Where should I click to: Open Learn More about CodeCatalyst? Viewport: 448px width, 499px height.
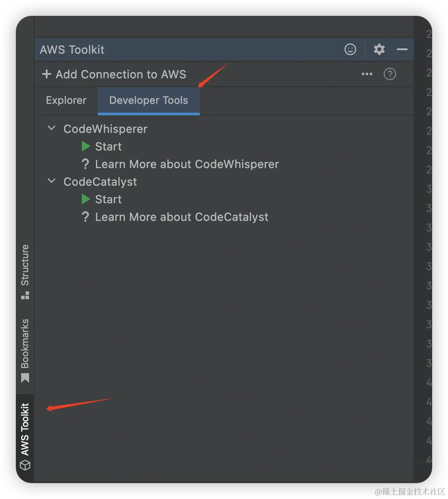coord(181,217)
